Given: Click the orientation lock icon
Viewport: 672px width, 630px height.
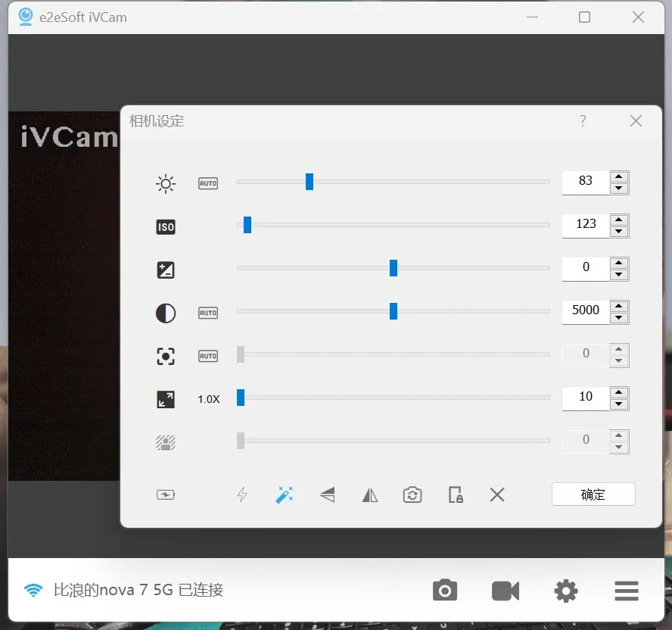Looking at the screenshot, I should click(x=455, y=494).
